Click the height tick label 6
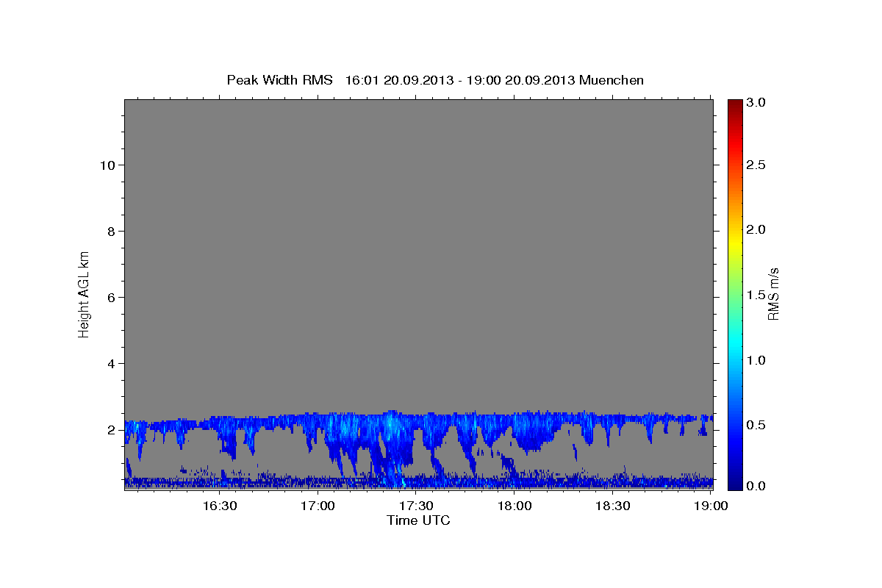This screenshot has width=882, height=588. (110, 297)
